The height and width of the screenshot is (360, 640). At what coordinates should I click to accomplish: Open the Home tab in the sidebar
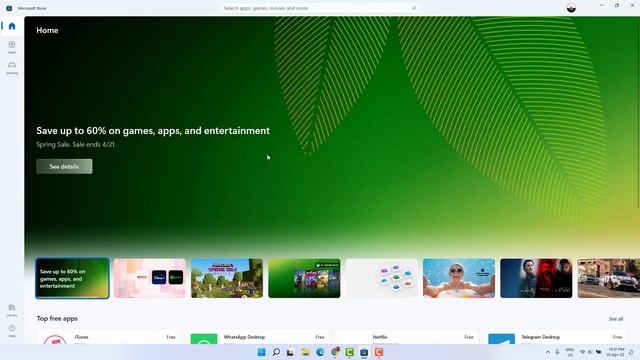[12, 26]
